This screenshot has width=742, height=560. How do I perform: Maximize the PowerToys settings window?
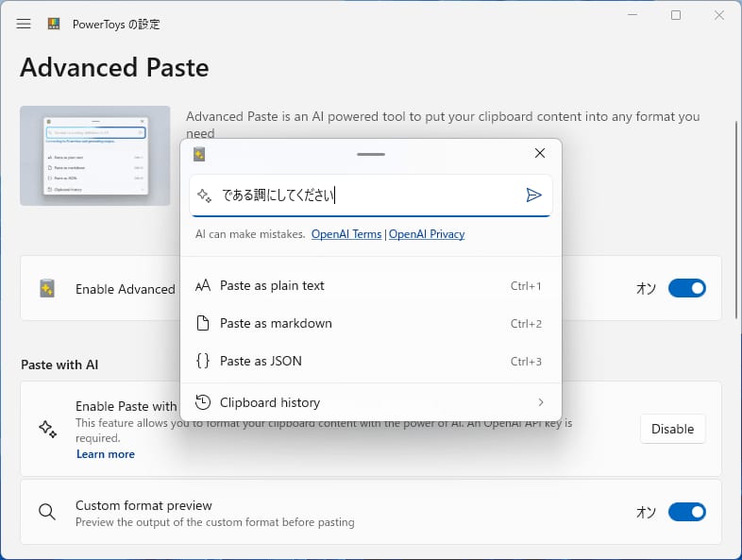[x=676, y=15]
